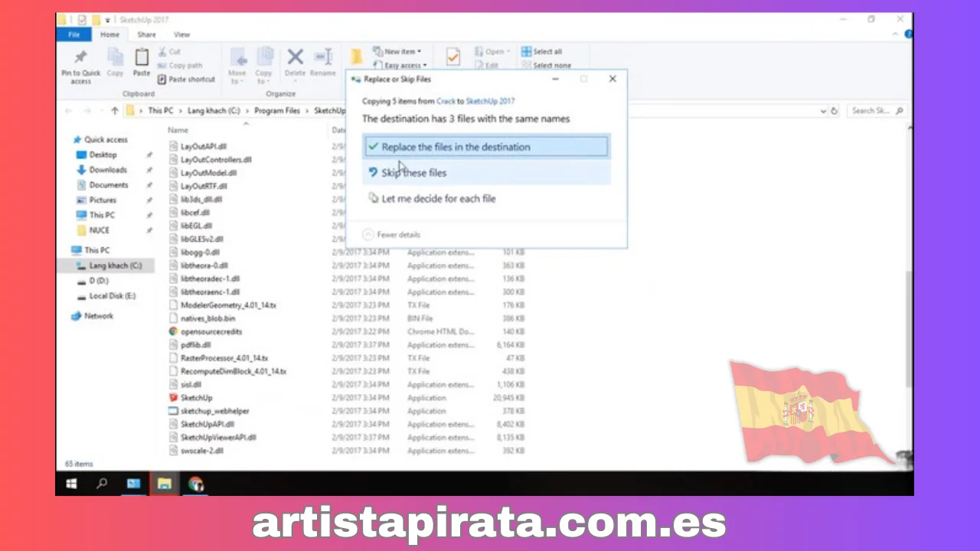This screenshot has height=551, width=980.
Task: Click the Name column header
Action: pos(178,130)
